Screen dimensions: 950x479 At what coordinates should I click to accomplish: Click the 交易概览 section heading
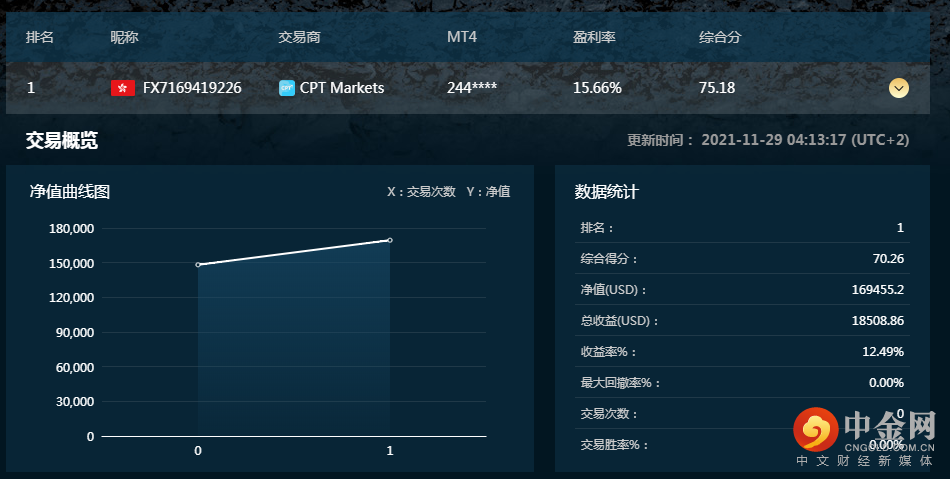point(62,140)
